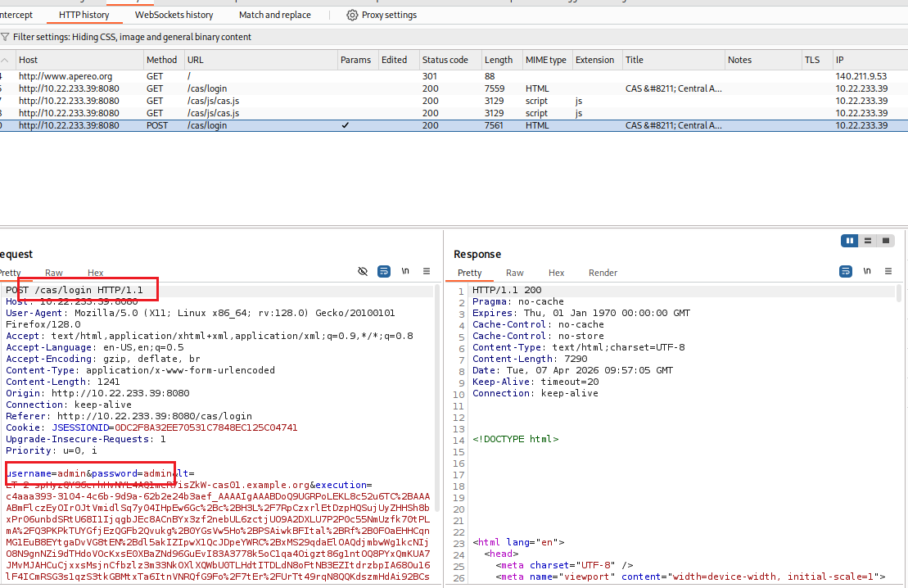Open Proxy settings gear icon
The image size is (908, 588).
click(352, 15)
